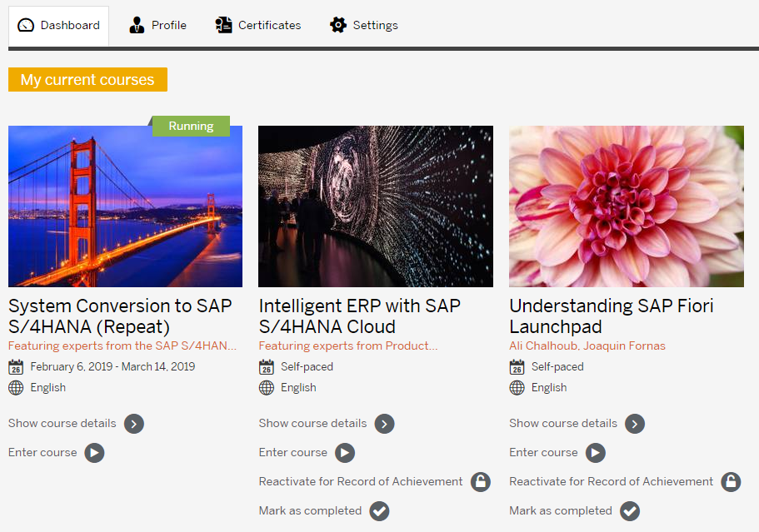Screen dimensions: 759x532
Task: Click the Settings gear icon
Action: pos(338,25)
